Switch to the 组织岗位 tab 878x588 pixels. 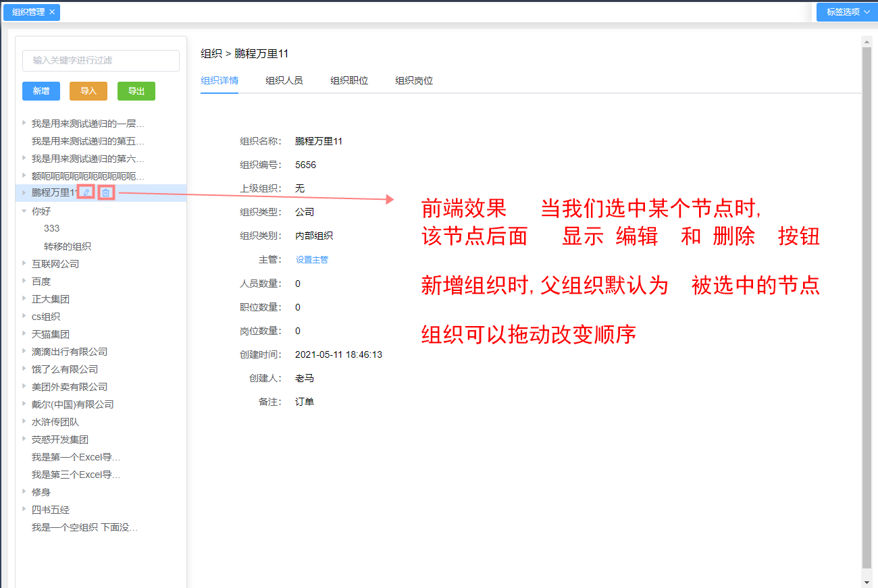point(413,80)
